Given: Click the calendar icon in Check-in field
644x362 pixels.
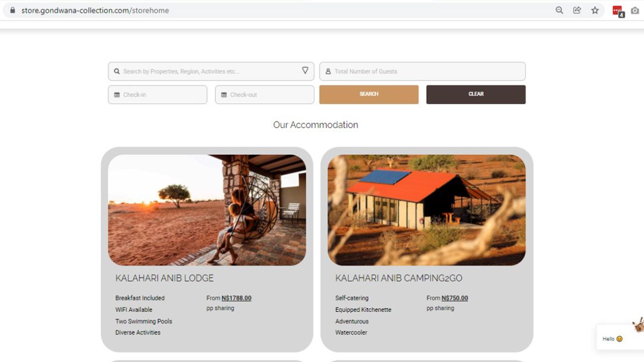Looking at the screenshot, I should tap(117, 95).
